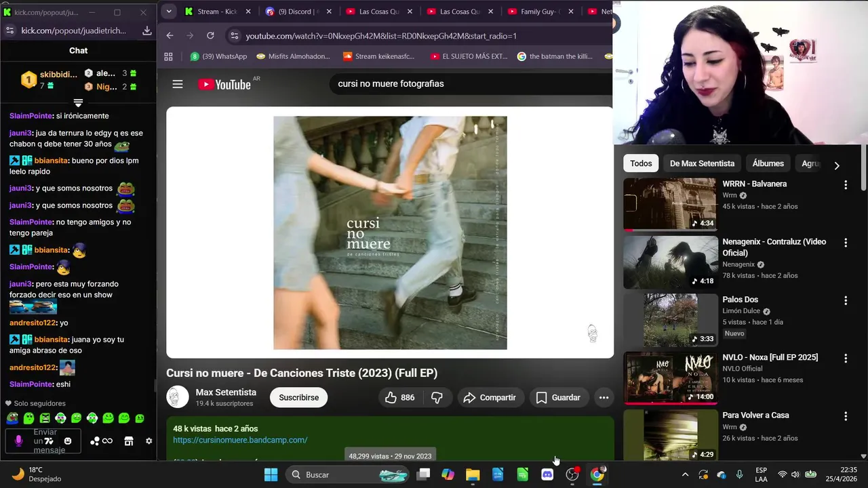Viewport: 868px width, 488px height.
Task: Open Max Setentista channel name
Action: (226, 392)
